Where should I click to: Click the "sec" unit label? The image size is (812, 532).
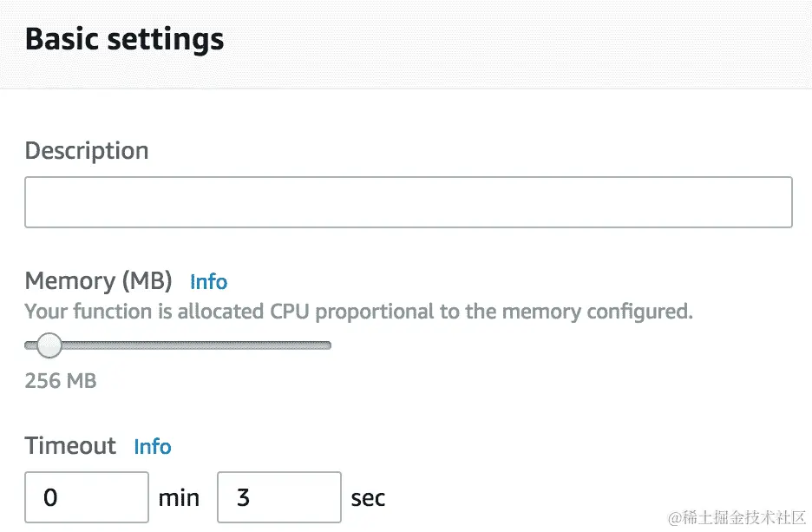pos(368,498)
